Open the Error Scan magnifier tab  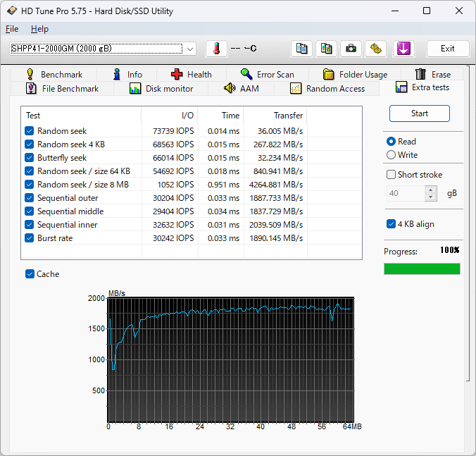(267, 74)
